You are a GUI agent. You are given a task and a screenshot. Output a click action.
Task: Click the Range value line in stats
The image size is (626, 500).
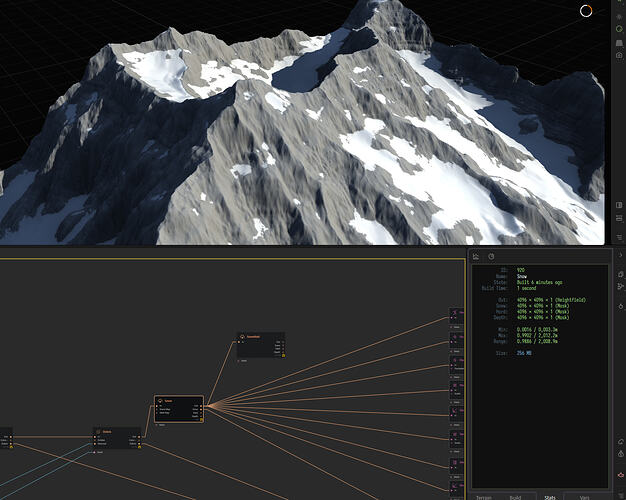pos(537,341)
